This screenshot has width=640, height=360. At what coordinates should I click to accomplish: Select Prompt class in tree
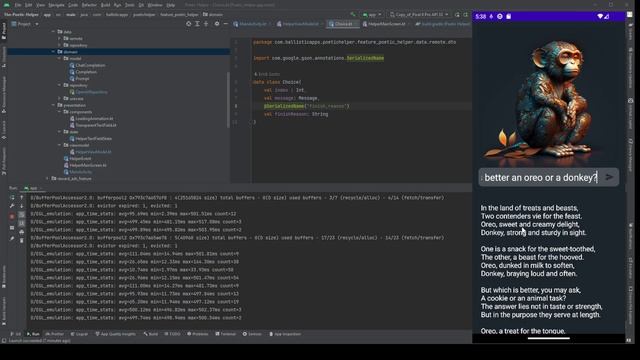(x=80, y=78)
